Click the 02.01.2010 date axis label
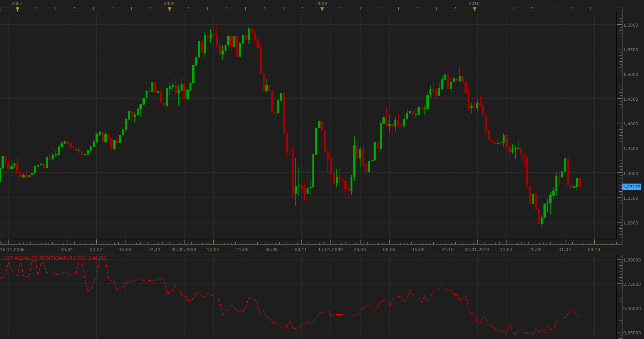644x339 pixels. [x=477, y=250]
